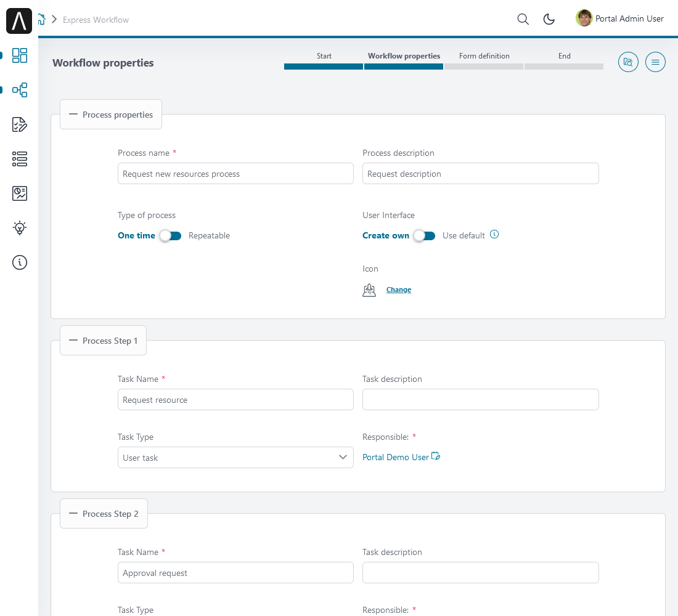The width and height of the screenshot is (678, 616).
Task: Click the Portal Demo User responsible link
Action: [x=395, y=458]
